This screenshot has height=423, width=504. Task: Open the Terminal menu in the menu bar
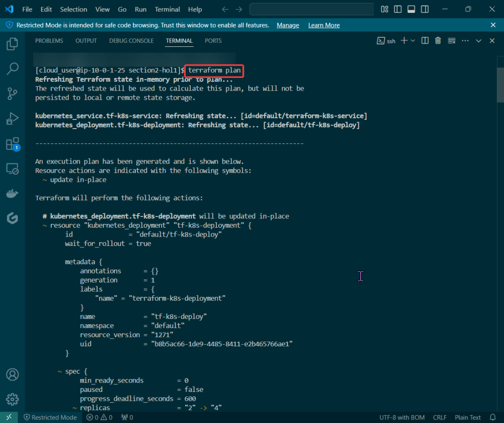coord(167,9)
